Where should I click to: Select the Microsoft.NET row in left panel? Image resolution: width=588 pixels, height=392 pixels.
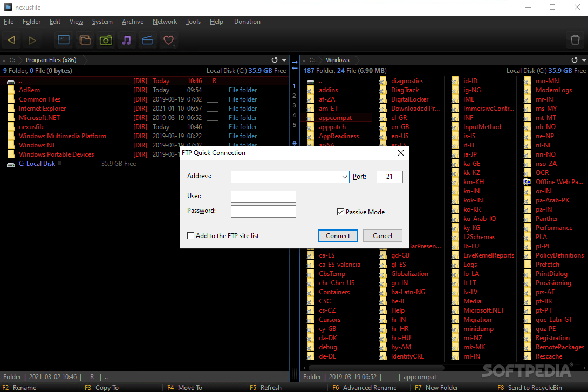coord(145,118)
